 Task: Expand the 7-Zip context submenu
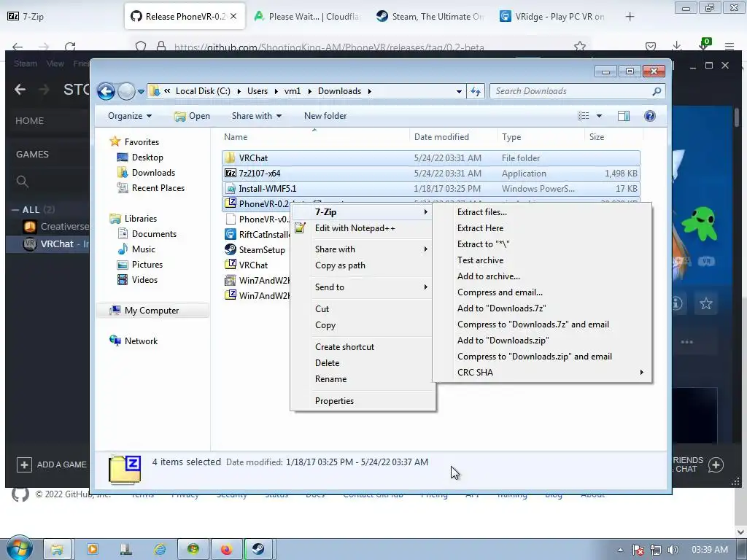[363, 212]
